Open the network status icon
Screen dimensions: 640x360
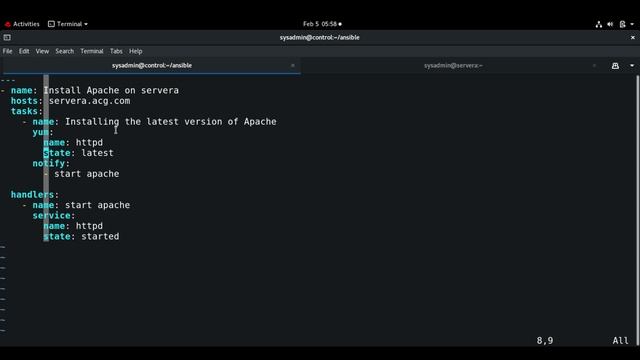point(598,24)
